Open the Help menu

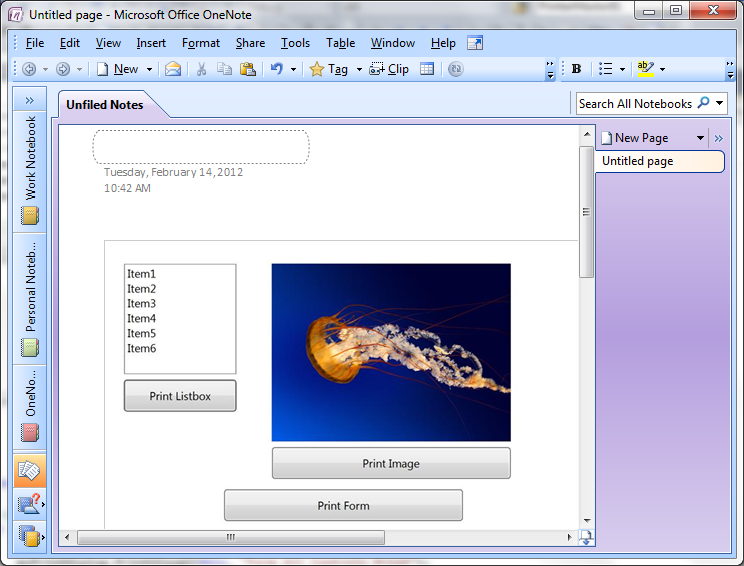[x=443, y=43]
